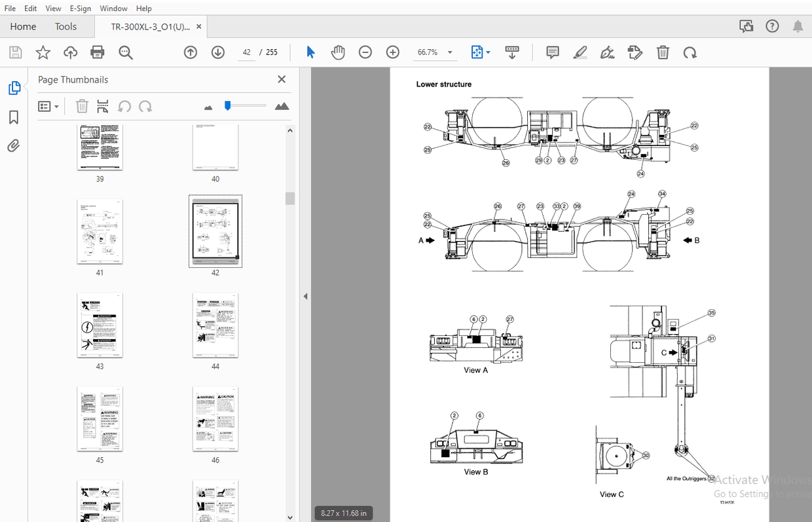Viewport: 812px width, 522px height.
Task: Click the Save file icon
Action: click(x=15, y=52)
